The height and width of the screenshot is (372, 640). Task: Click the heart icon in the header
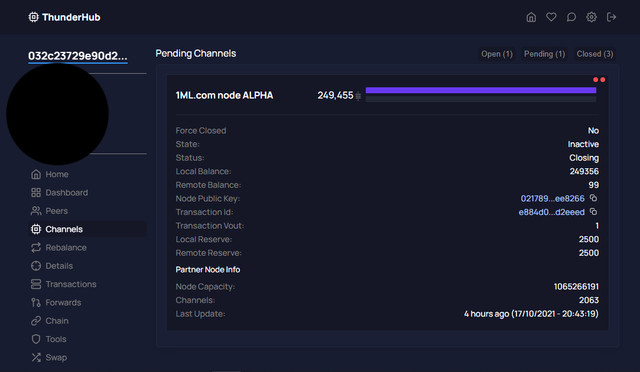coord(551,17)
